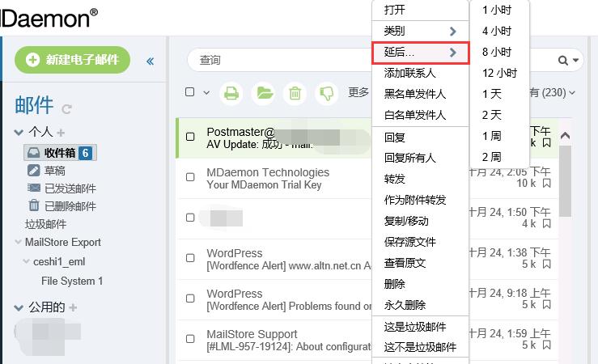Viewport: 598px width, 364px height.
Task: Collapse the 公用的 folder group
Action: click(x=19, y=307)
